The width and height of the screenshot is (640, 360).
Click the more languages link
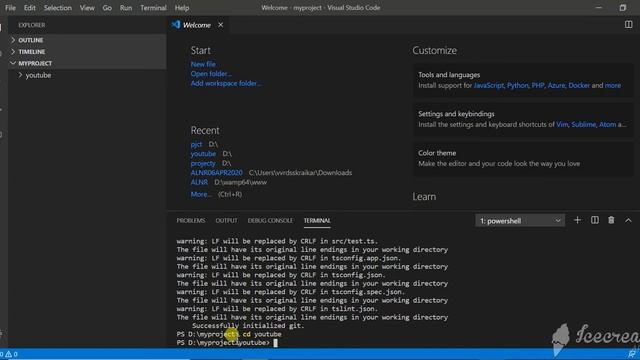613,85
